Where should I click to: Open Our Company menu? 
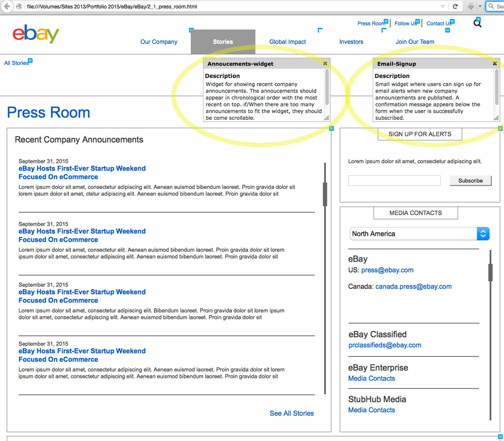(159, 42)
